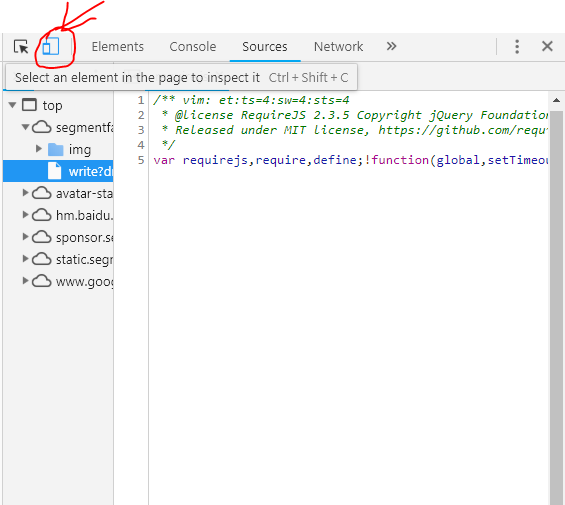
Task: Open the Elements tab
Action: click(x=117, y=46)
